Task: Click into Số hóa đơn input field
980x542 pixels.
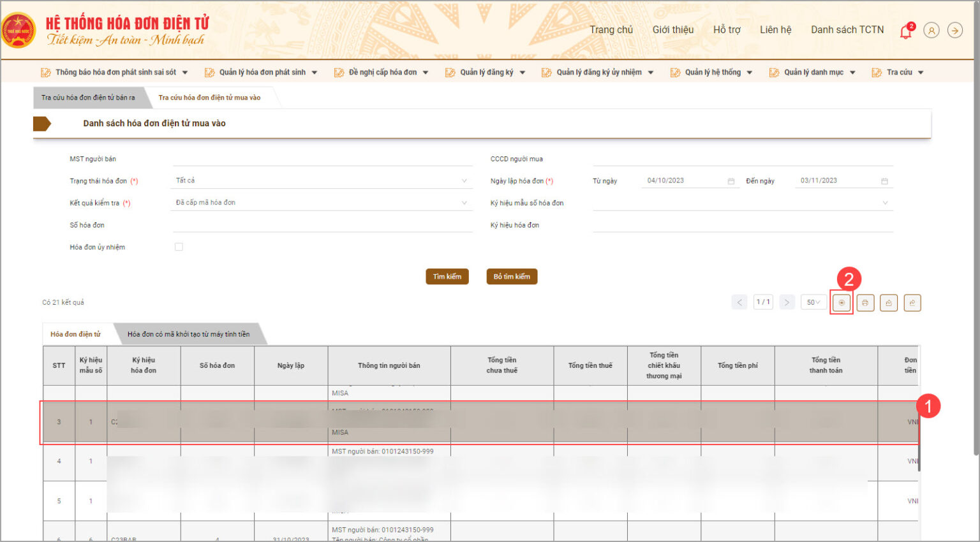Action: [x=322, y=225]
